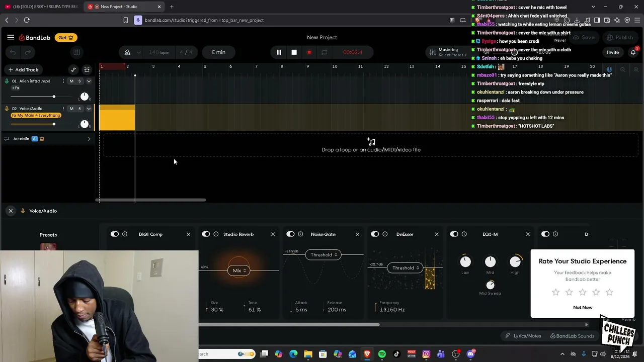Click the pan knob of Alien infact.mp3

point(84,96)
